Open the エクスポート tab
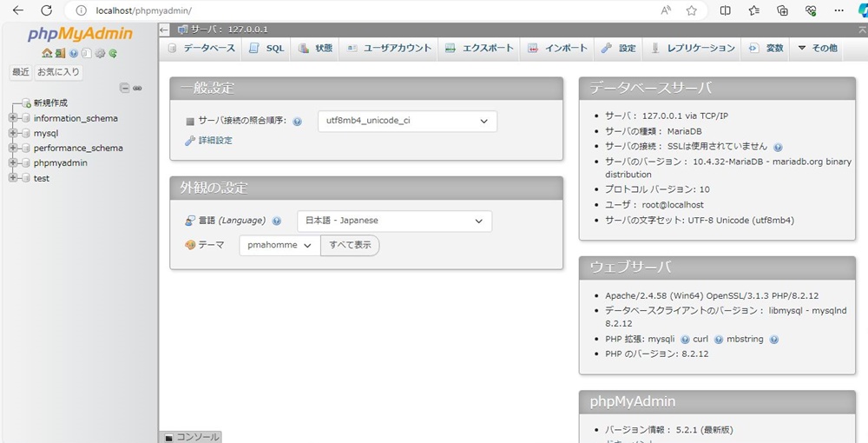Image resolution: width=868 pixels, height=443 pixels. click(x=479, y=48)
